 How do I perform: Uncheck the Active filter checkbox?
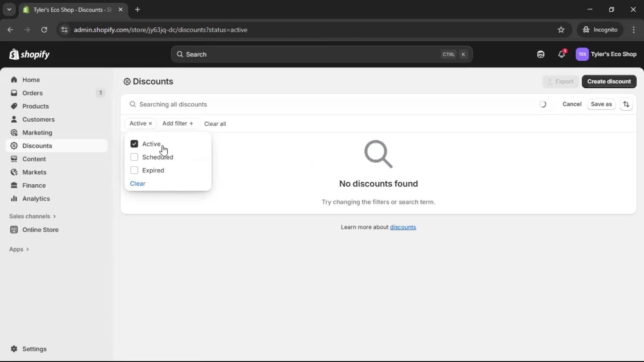coord(134,143)
